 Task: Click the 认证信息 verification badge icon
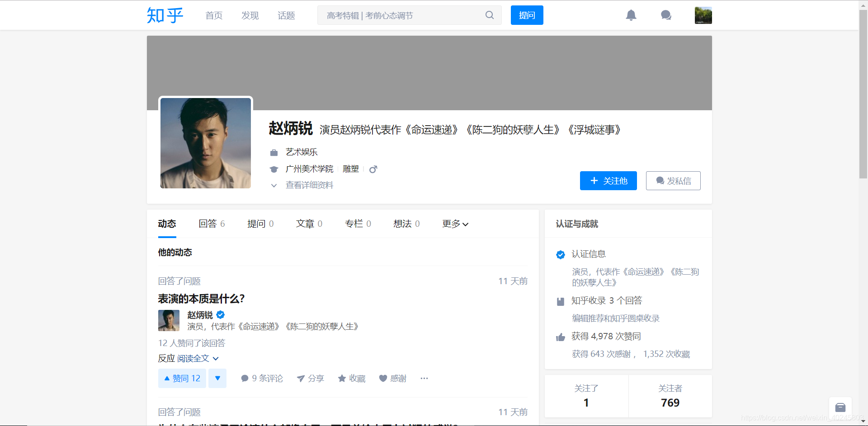[561, 255]
